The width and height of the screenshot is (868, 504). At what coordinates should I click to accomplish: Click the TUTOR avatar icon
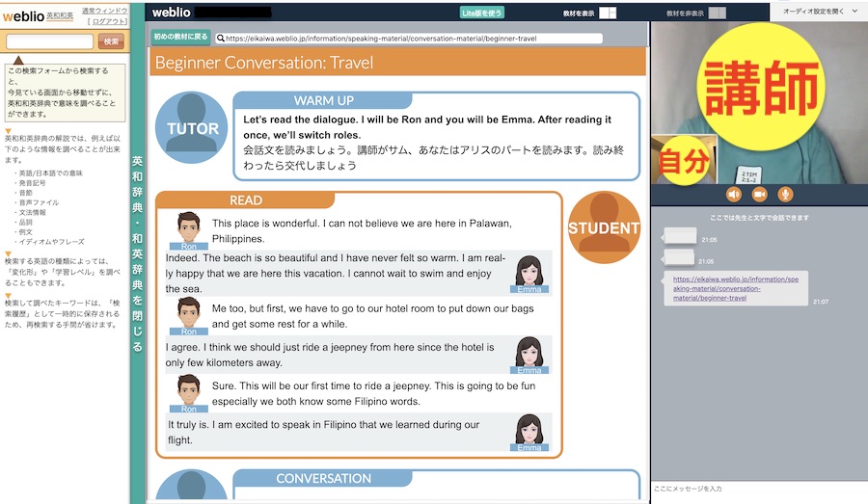pos(192,129)
